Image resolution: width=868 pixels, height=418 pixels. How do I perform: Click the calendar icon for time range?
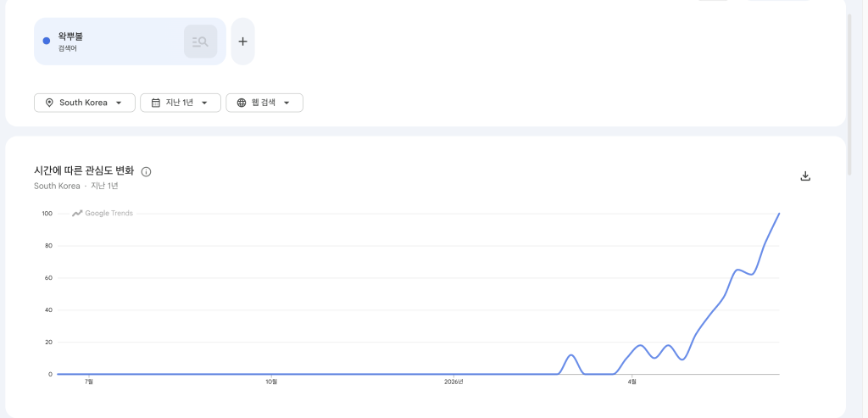[156, 103]
